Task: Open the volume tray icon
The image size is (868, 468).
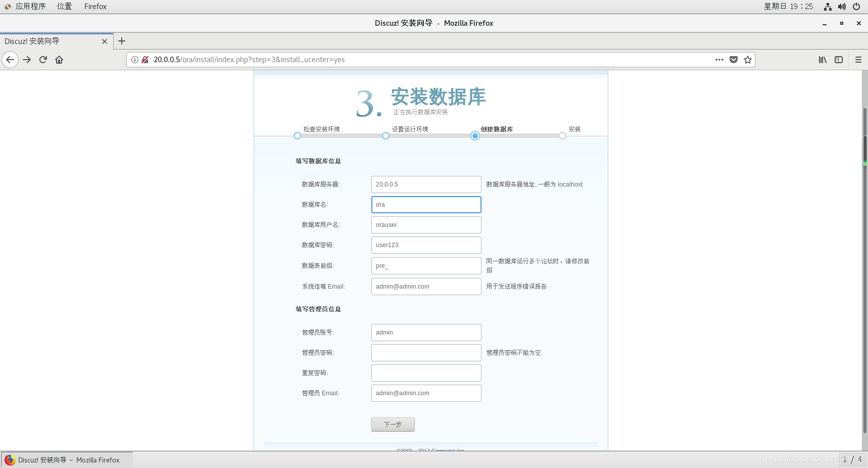Action: point(842,7)
